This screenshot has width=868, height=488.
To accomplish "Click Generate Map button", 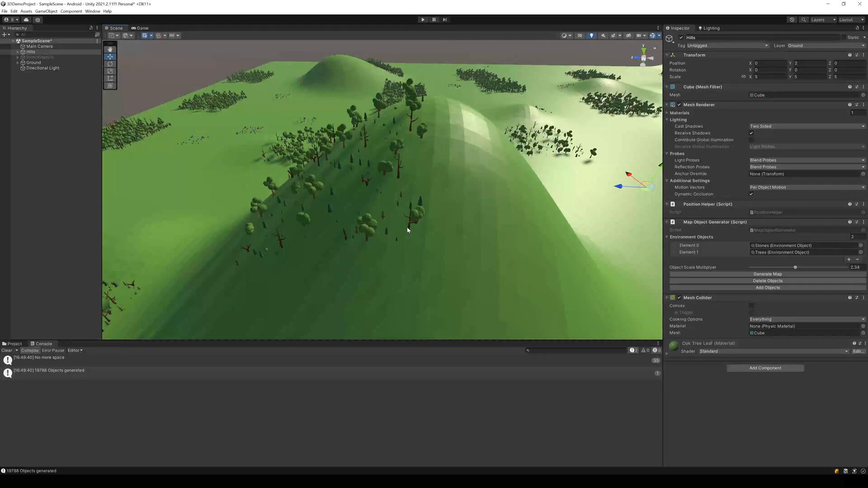I will click(x=767, y=274).
